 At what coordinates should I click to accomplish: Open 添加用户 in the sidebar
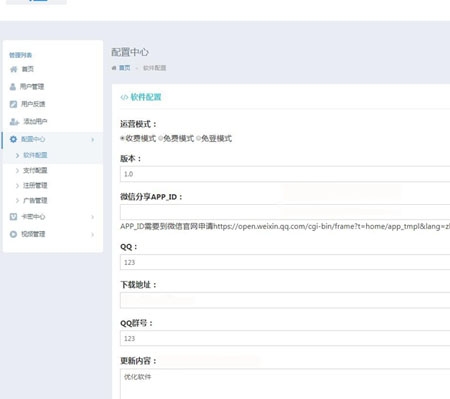coord(35,122)
